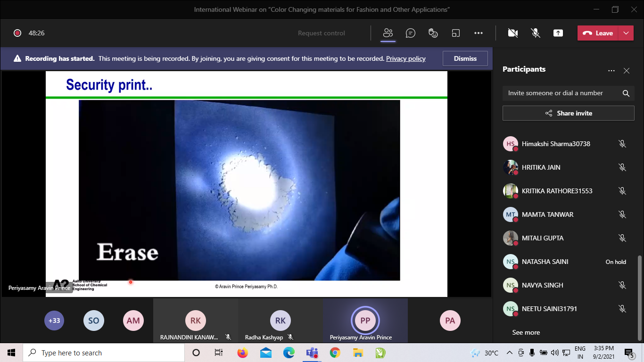Open the show participants icon

(388, 33)
